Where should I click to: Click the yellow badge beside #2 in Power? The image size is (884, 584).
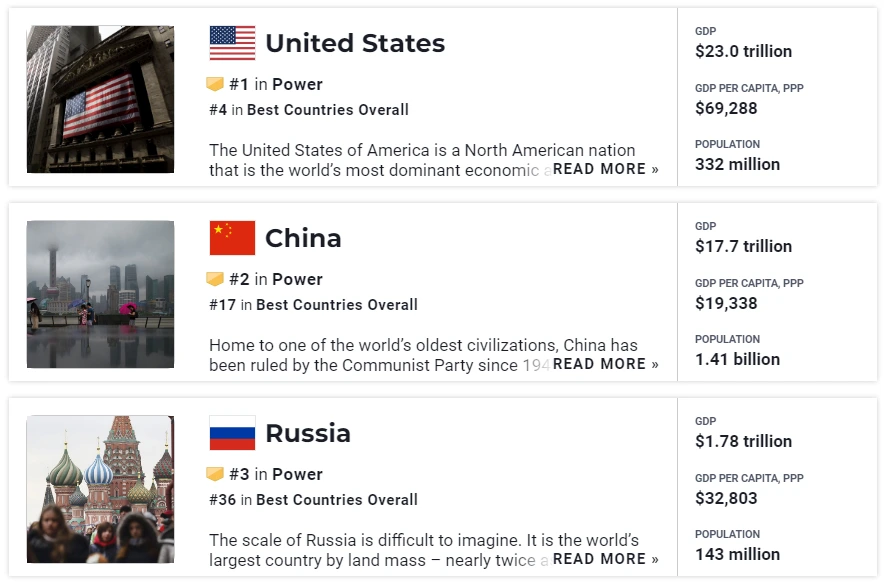(215, 279)
